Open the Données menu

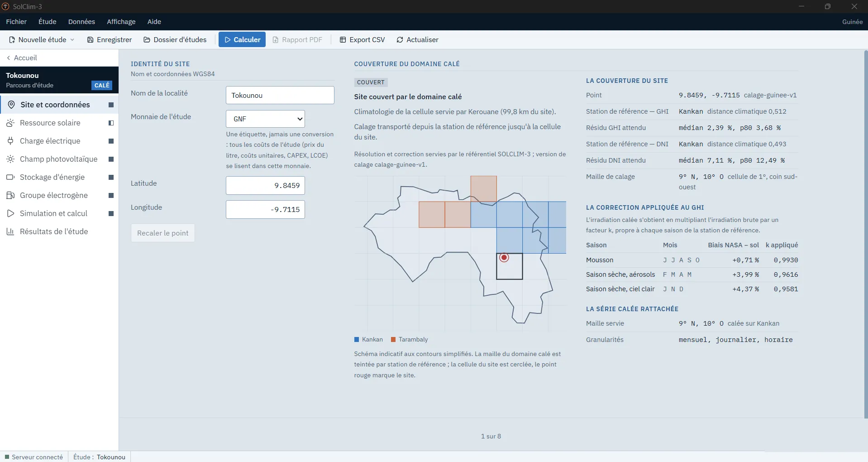pos(81,22)
